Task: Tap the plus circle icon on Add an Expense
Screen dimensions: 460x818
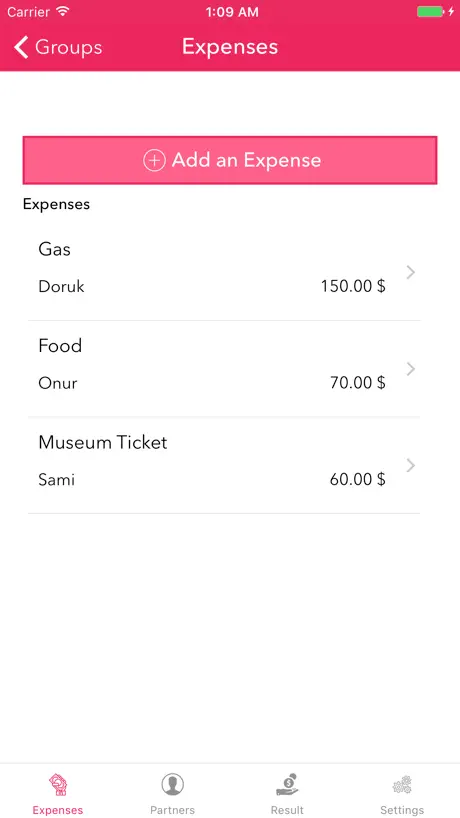Action: click(x=154, y=160)
